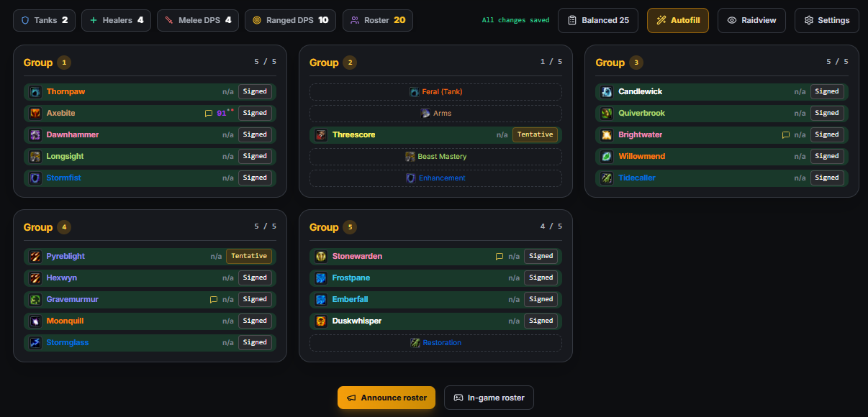Select player name Willowmend

(642, 157)
